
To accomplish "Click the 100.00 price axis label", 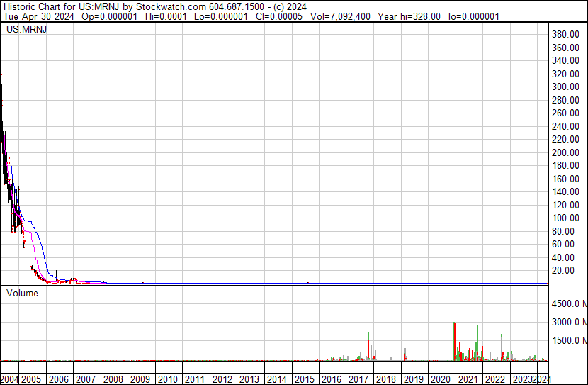I will pos(566,218).
